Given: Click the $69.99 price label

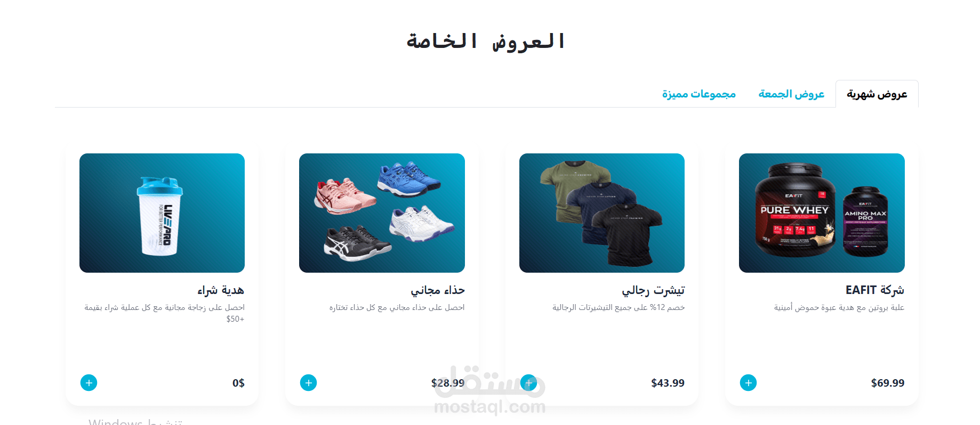Looking at the screenshot, I should 888,383.
